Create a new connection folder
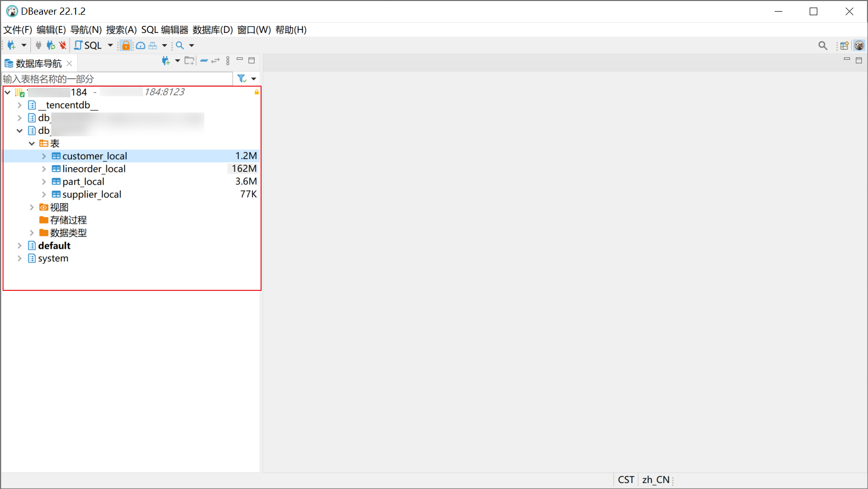Viewport: 868px width, 489px height. tap(189, 60)
